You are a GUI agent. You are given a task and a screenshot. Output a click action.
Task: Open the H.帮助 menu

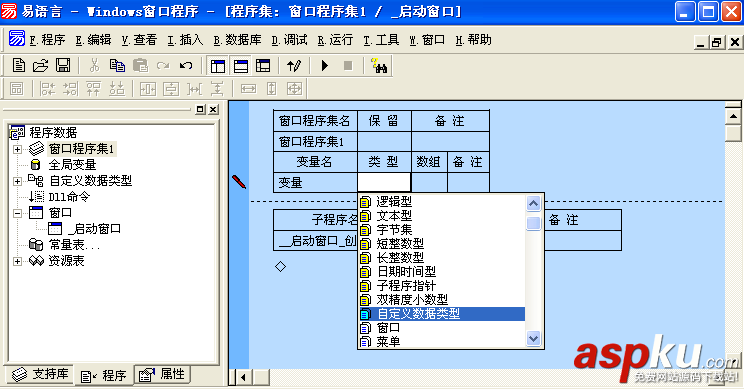pyautogui.click(x=474, y=40)
